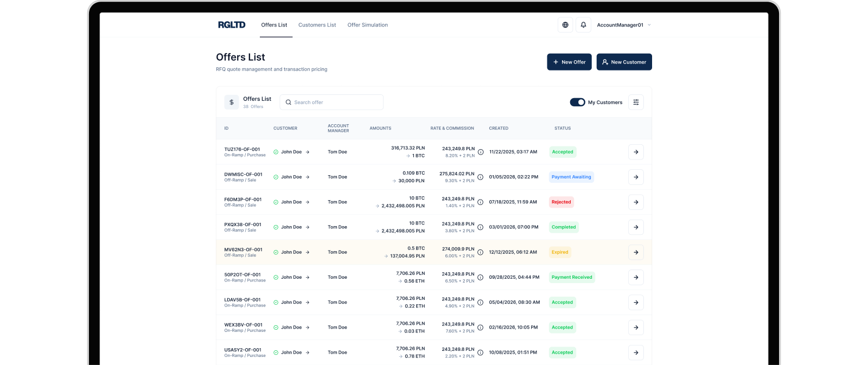868x365 pixels.
Task: Select offer ID WEX3BV-OF-001
Action: pyautogui.click(x=243, y=325)
